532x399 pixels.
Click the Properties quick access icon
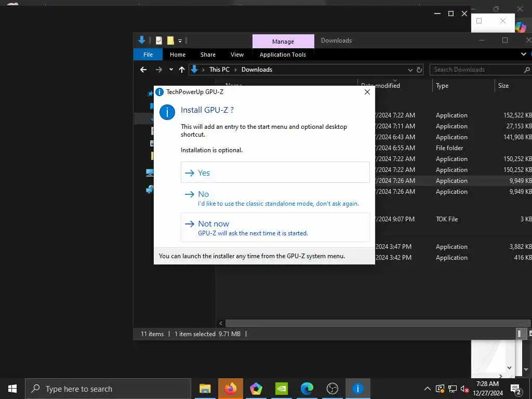(x=159, y=41)
